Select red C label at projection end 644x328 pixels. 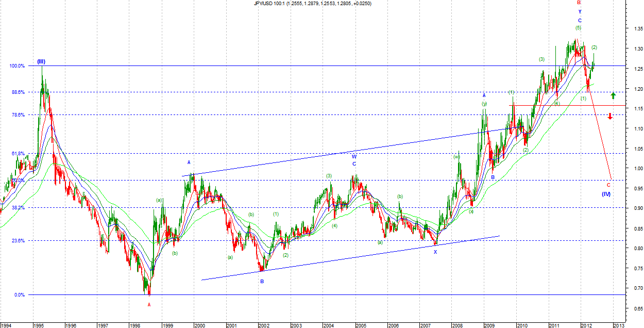(x=608, y=185)
